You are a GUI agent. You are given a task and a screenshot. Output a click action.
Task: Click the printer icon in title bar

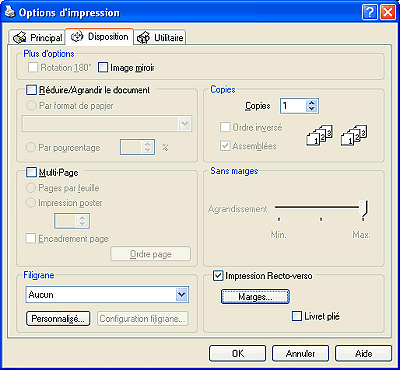click(10, 13)
